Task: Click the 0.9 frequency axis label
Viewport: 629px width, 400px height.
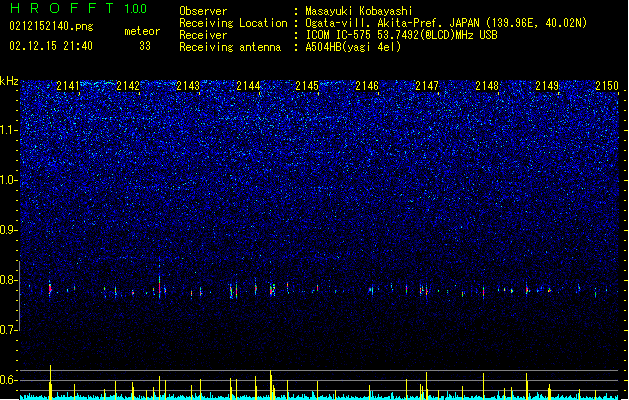Action: click(x=8, y=230)
